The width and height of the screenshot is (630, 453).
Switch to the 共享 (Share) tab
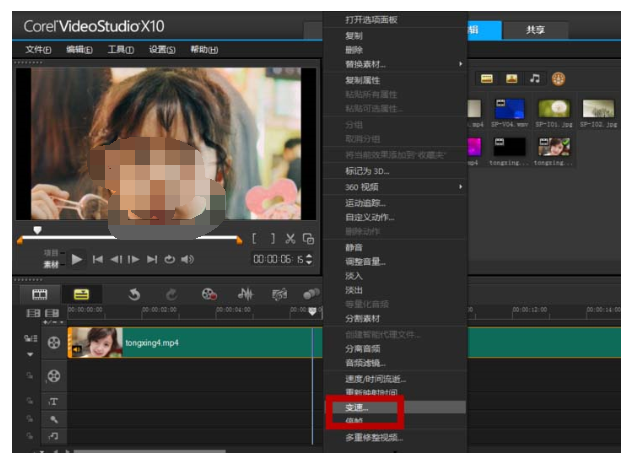point(535,30)
